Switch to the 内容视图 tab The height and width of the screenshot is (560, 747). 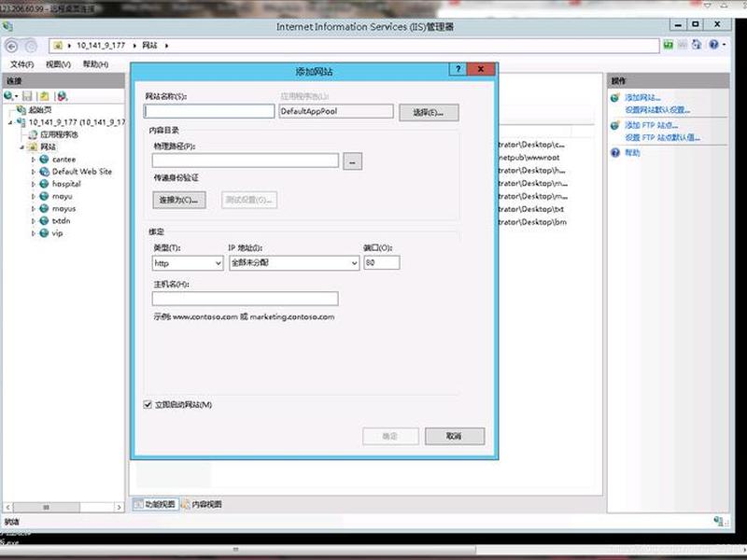coord(202,504)
